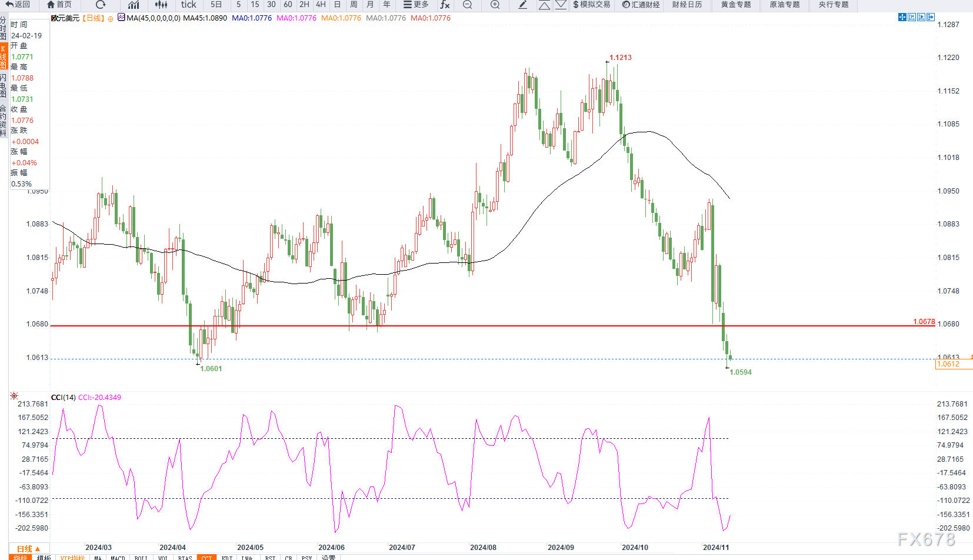Open the fx formula indicator tool
The image size is (973, 560).
pyautogui.click(x=445, y=5)
